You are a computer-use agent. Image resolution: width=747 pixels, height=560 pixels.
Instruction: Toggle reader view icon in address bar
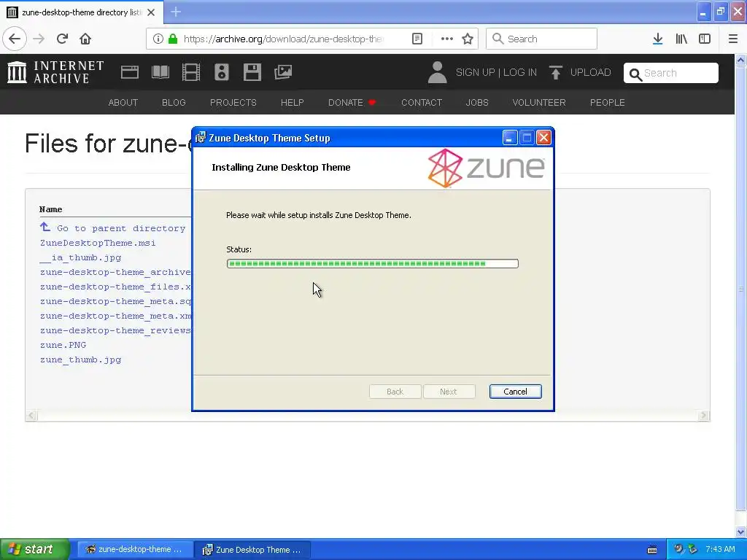pyautogui.click(x=417, y=39)
